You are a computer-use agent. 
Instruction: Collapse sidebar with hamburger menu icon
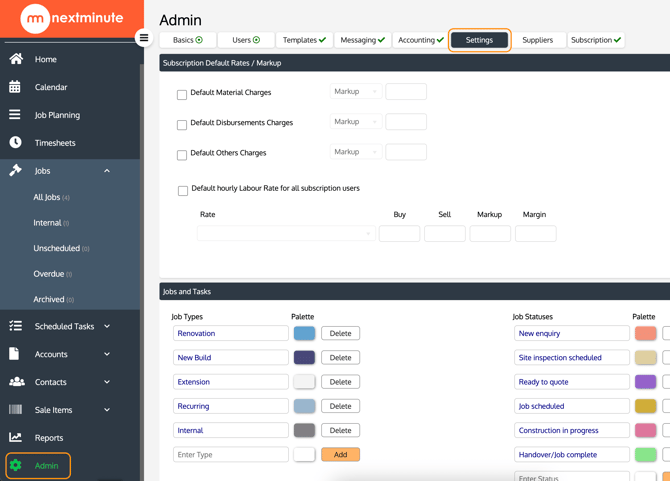point(144,39)
